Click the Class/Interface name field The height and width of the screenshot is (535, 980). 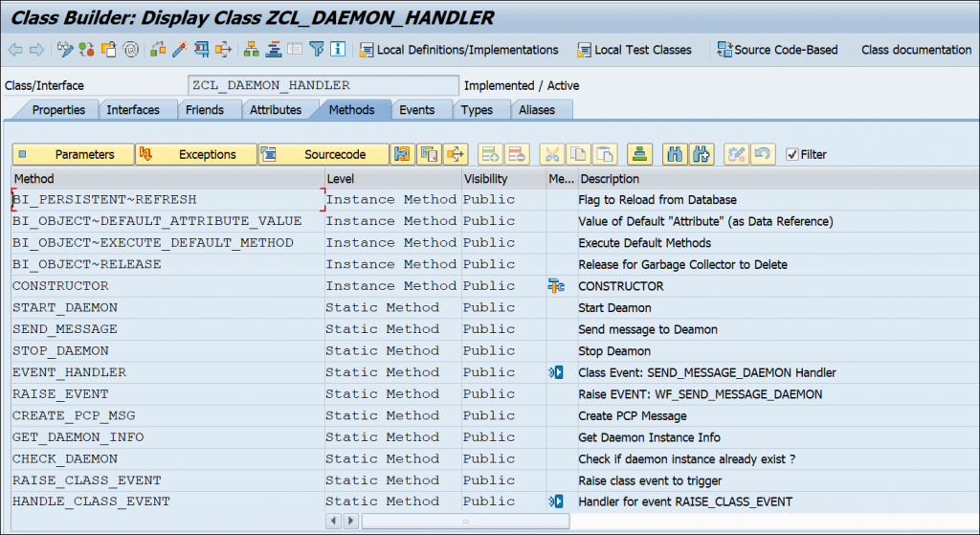[323, 85]
